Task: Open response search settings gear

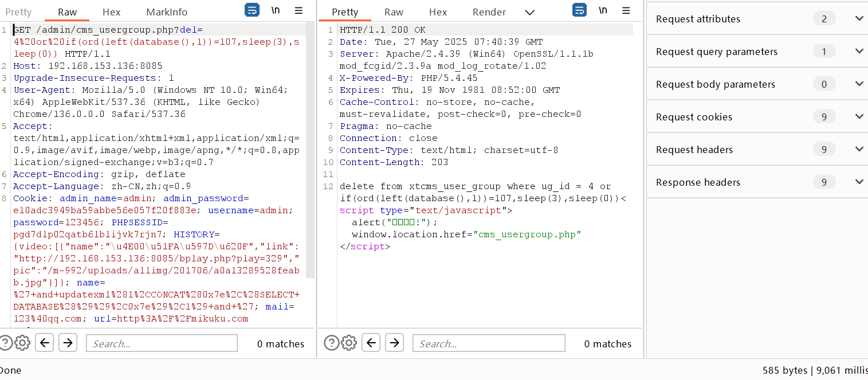Action: [x=348, y=343]
